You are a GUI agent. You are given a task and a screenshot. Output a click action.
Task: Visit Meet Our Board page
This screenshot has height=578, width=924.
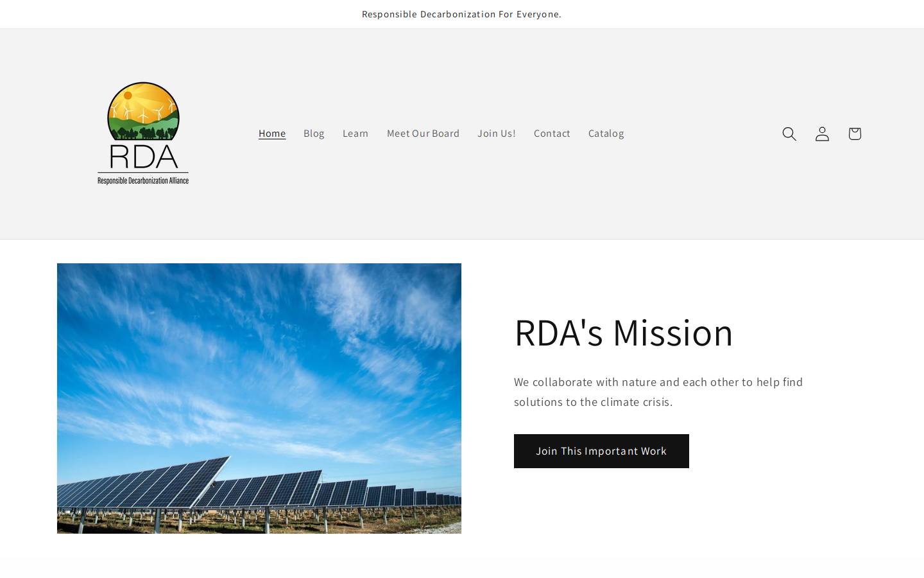coord(423,134)
